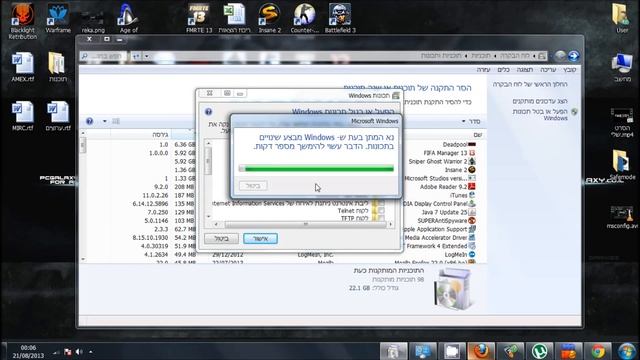Select iTunes in programs list

pyautogui.click(x=462, y=196)
